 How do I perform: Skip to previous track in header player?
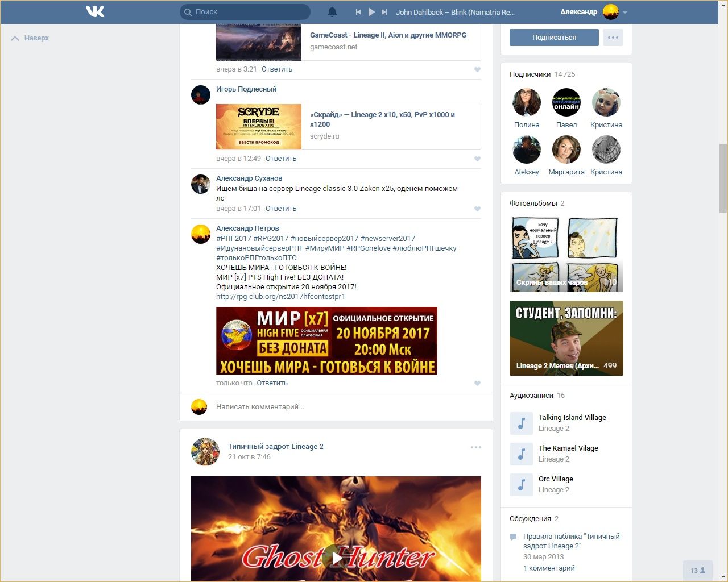[x=358, y=12]
